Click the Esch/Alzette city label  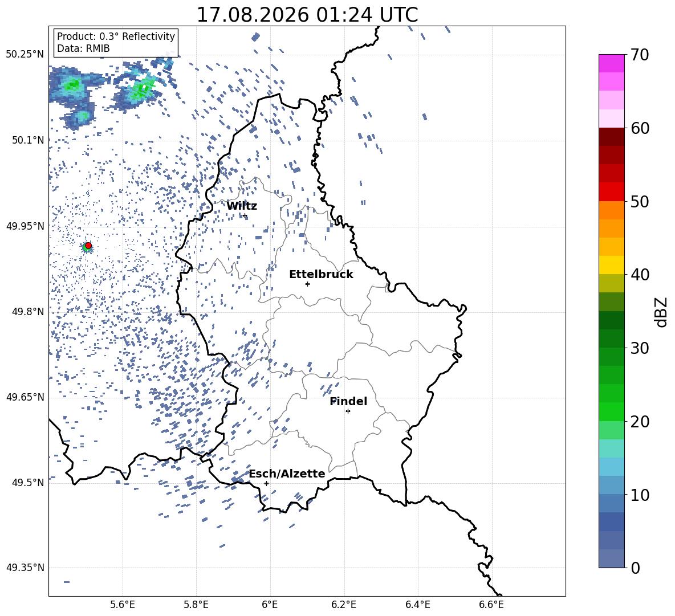click(x=287, y=474)
